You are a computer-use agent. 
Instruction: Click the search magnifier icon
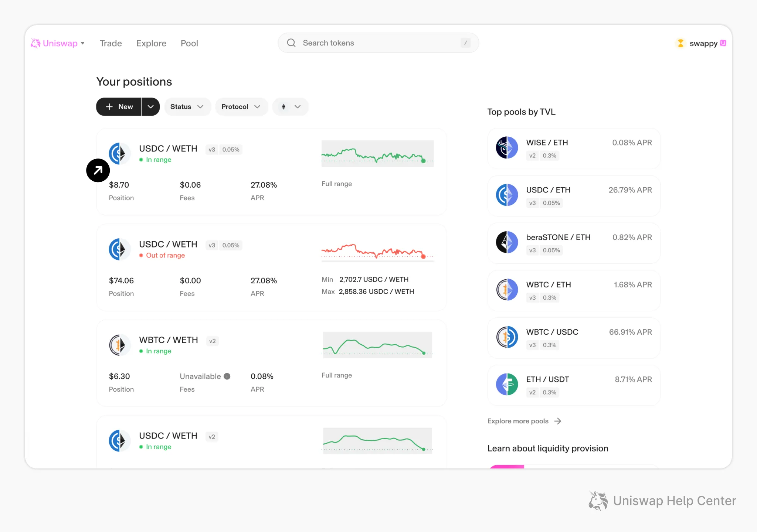pyautogui.click(x=291, y=43)
